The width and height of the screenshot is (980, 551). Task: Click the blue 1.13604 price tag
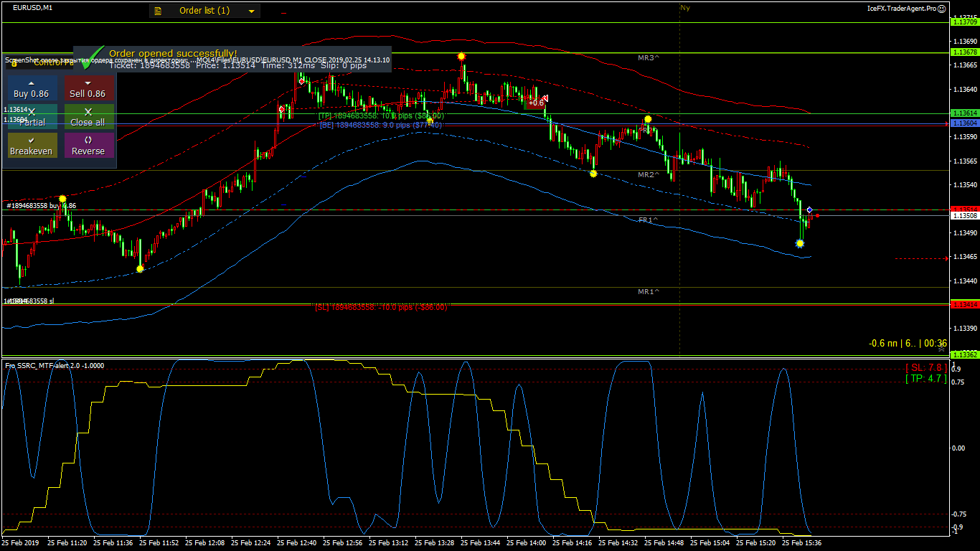point(964,123)
